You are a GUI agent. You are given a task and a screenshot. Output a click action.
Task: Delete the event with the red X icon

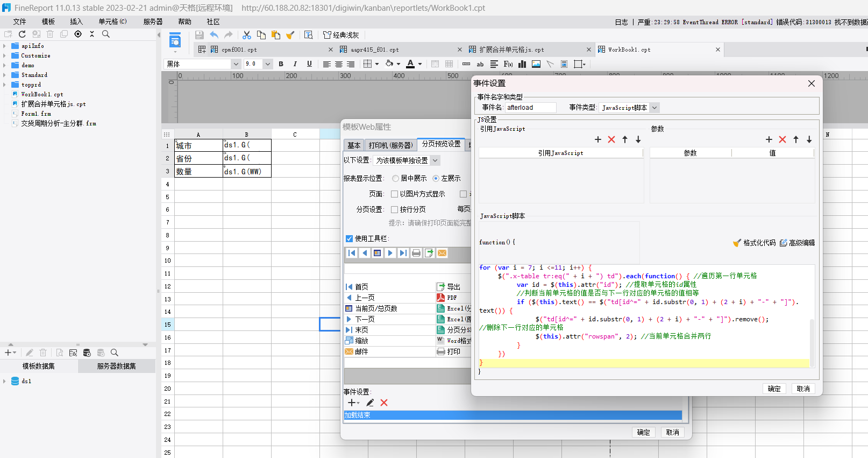coord(384,403)
